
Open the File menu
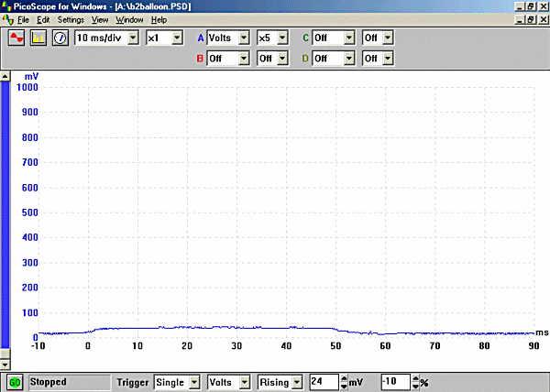(23, 19)
